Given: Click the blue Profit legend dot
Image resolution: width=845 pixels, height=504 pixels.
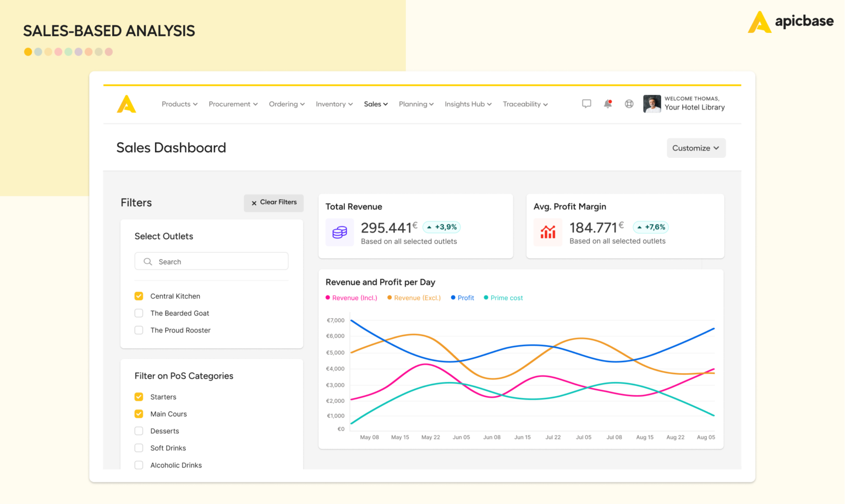Looking at the screenshot, I should 453,297.
